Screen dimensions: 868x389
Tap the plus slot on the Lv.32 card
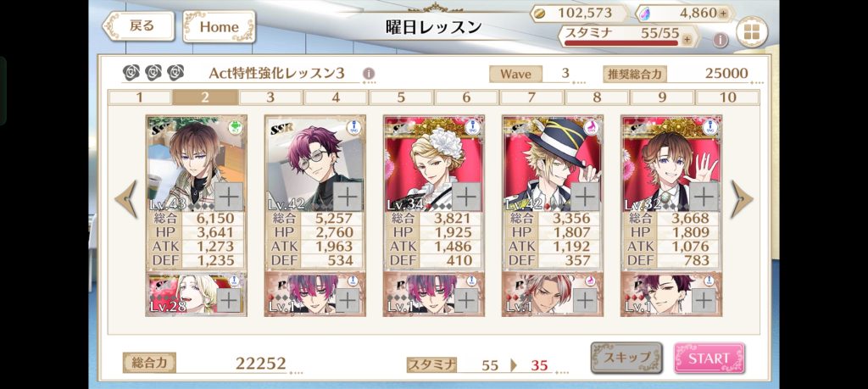704,197
